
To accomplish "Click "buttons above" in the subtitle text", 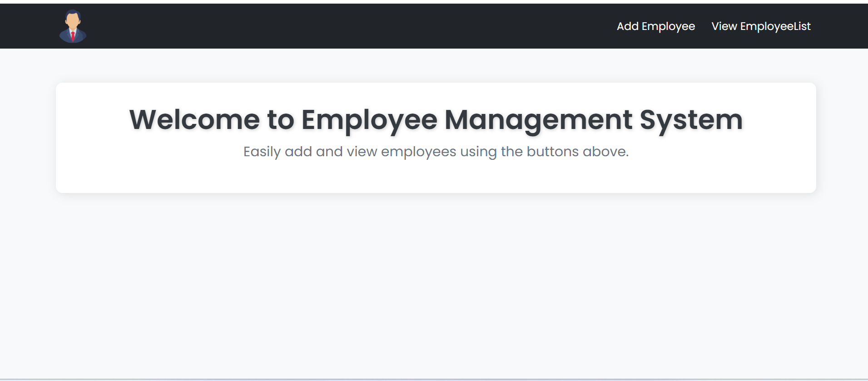I will coord(577,152).
